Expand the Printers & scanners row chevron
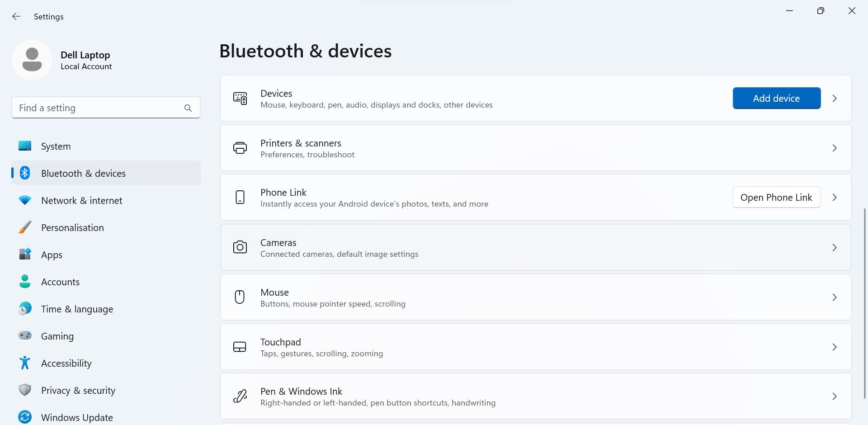Viewport: 868px width, 425px height. tap(835, 148)
